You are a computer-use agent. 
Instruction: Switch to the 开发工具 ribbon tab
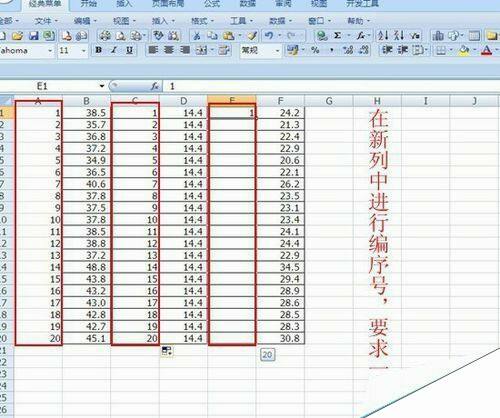point(362,4)
